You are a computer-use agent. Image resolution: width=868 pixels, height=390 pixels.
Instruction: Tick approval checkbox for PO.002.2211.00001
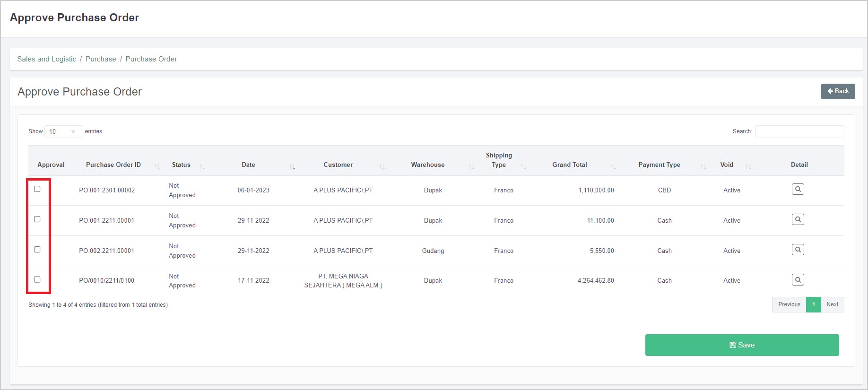coord(37,250)
